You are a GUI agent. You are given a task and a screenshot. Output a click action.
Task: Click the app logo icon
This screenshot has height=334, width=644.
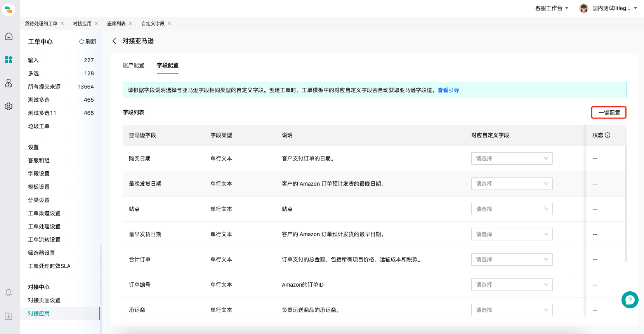point(9,9)
